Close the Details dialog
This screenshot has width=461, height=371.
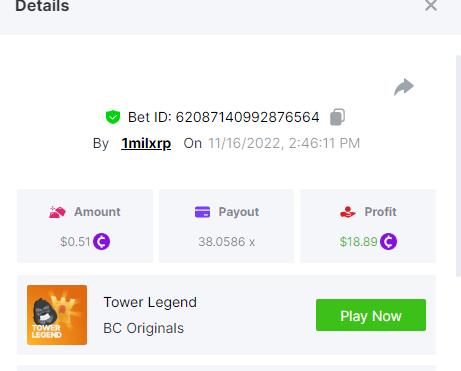click(431, 5)
